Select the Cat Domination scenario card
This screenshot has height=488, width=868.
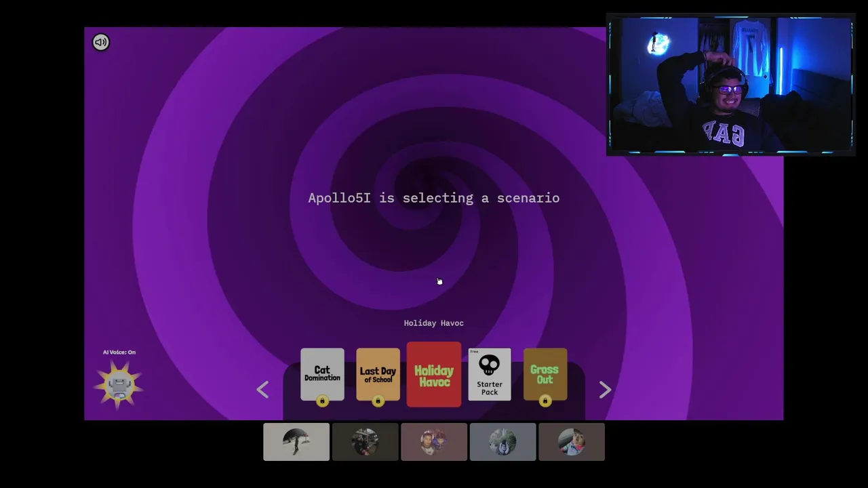coord(322,374)
